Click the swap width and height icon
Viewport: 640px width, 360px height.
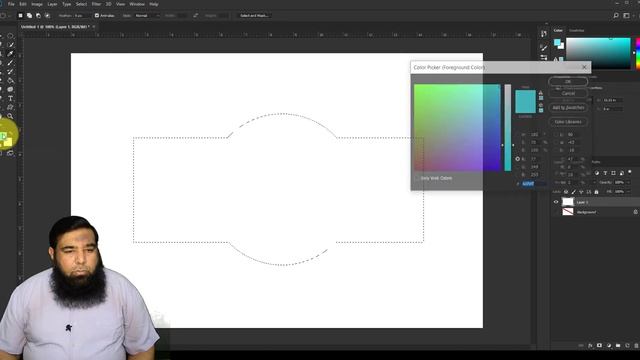[x=196, y=16]
